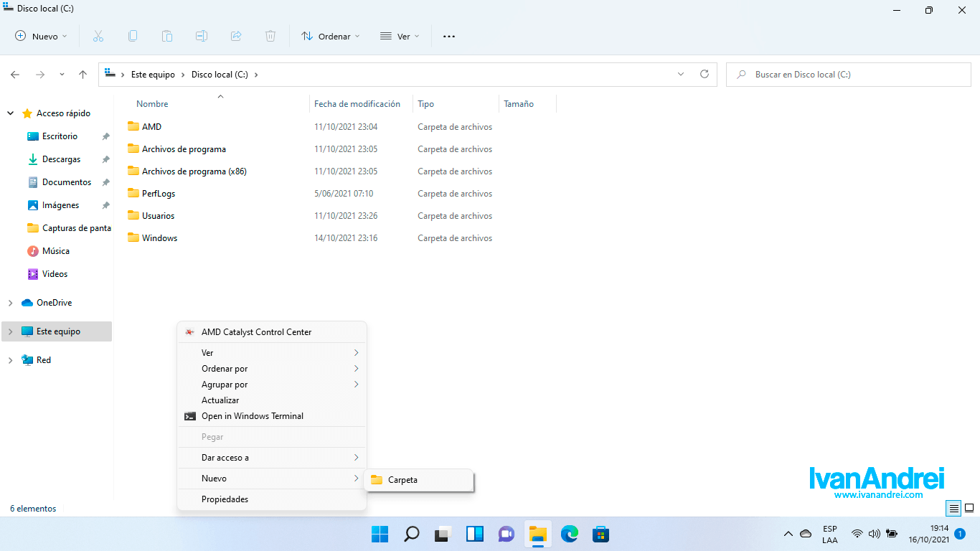Expand the OneDrive tree node
Image resolution: width=980 pixels, height=551 pixels.
coord(10,303)
